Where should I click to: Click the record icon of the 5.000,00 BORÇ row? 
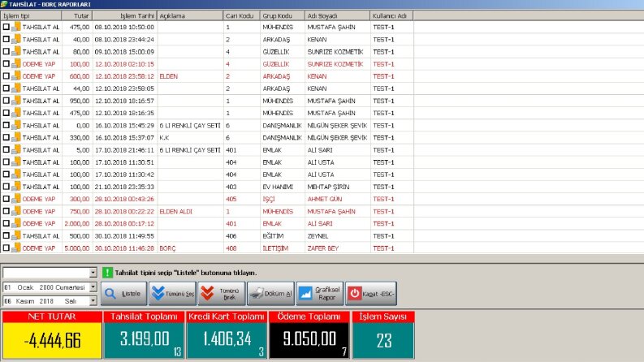[x=16, y=248]
